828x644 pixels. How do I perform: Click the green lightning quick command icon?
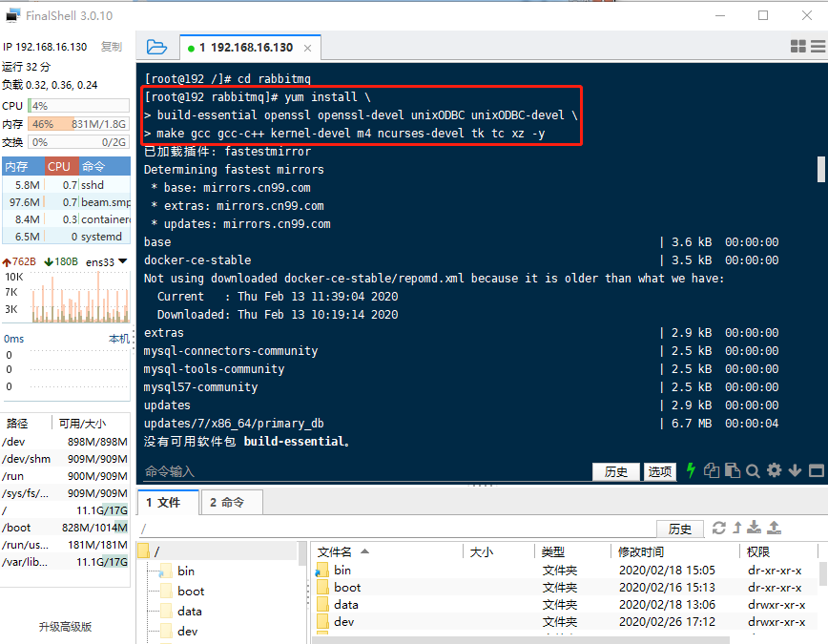tap(691, 469)
